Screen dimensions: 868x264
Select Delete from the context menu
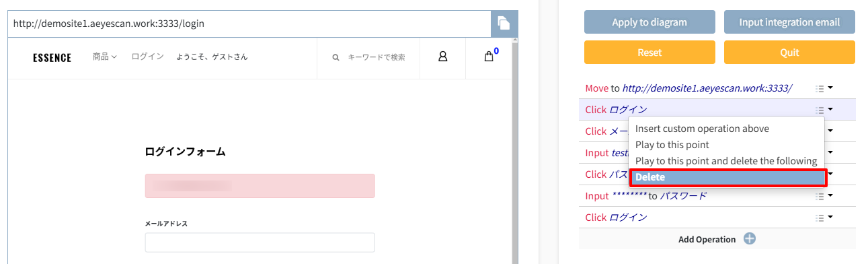click(727, 177)
